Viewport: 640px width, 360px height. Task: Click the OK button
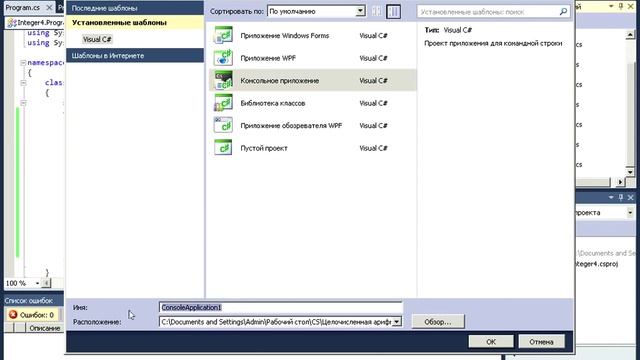(491, 342)
